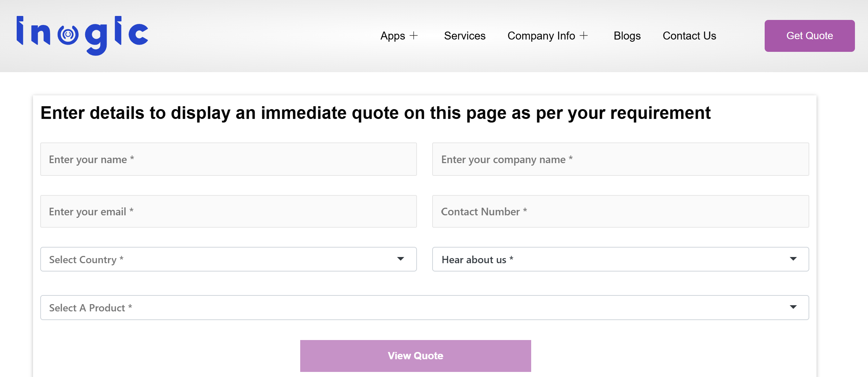Open the Select A Product dropdown
Image resolution: width=868 pixels, height=377 pixels.
pos(424,307)
